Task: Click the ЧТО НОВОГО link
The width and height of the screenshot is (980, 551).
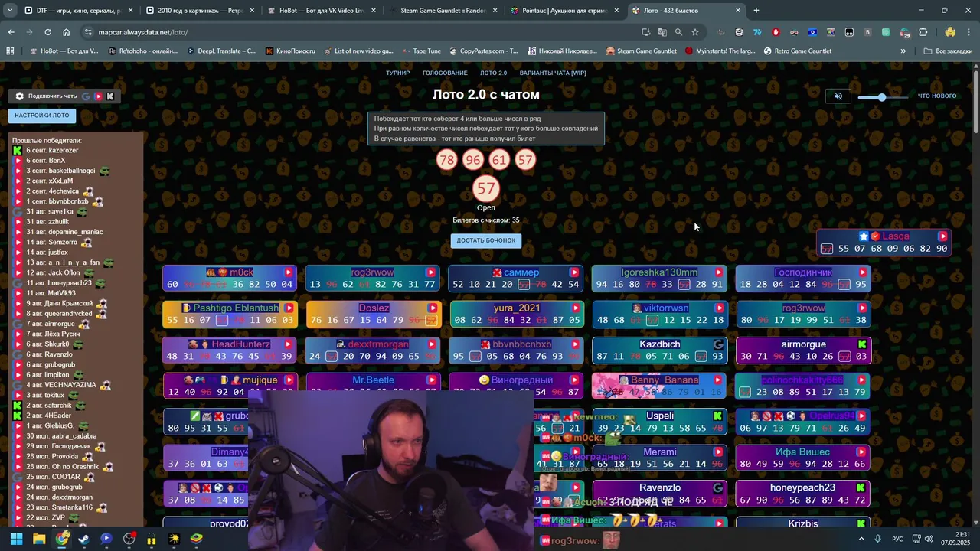Action: pos(937,96)
